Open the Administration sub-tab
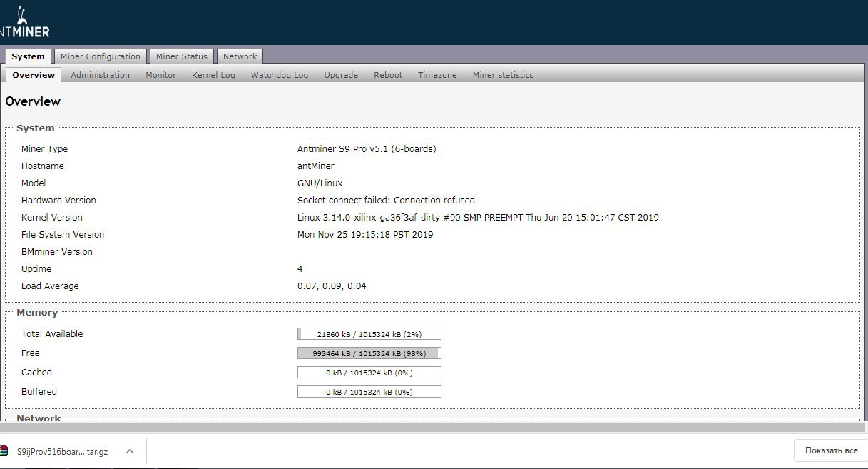The image size is (868, 469). [100, 75]
